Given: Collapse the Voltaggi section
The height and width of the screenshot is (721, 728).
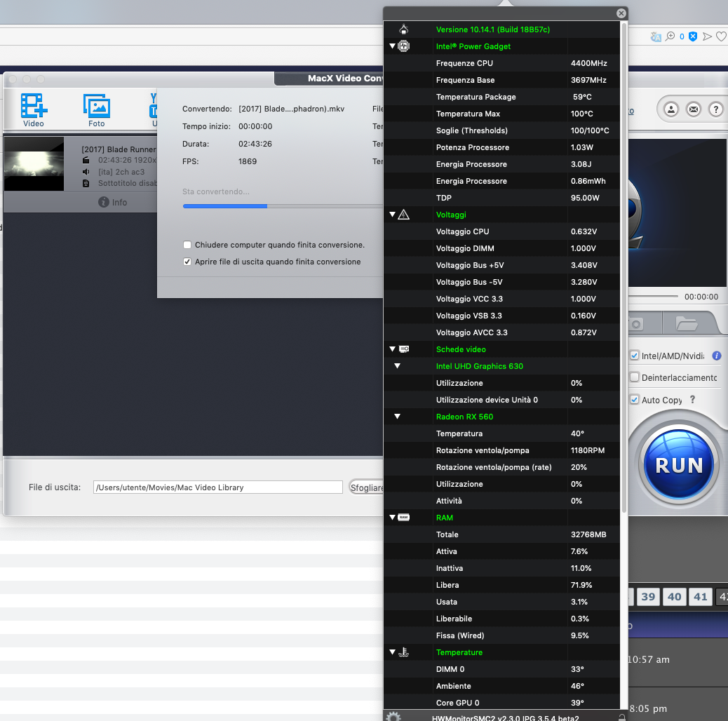Looking at the screenshot, I should tap(392, 215).
